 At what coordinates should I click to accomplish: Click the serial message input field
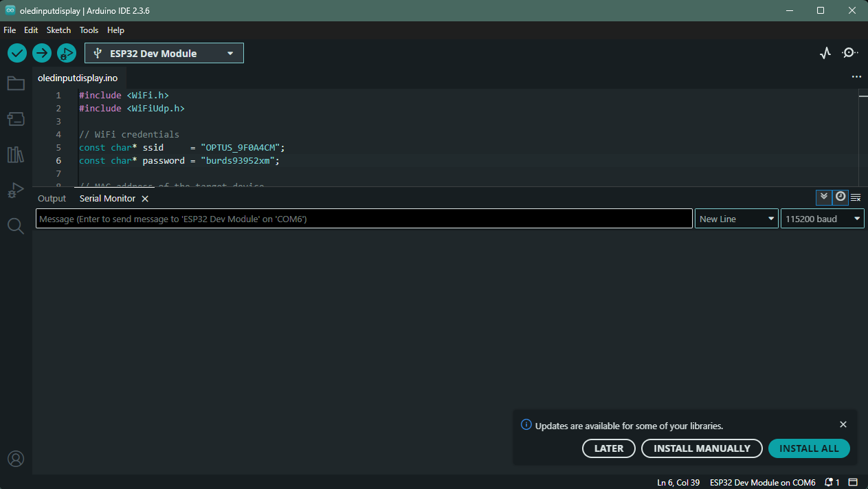364,219
